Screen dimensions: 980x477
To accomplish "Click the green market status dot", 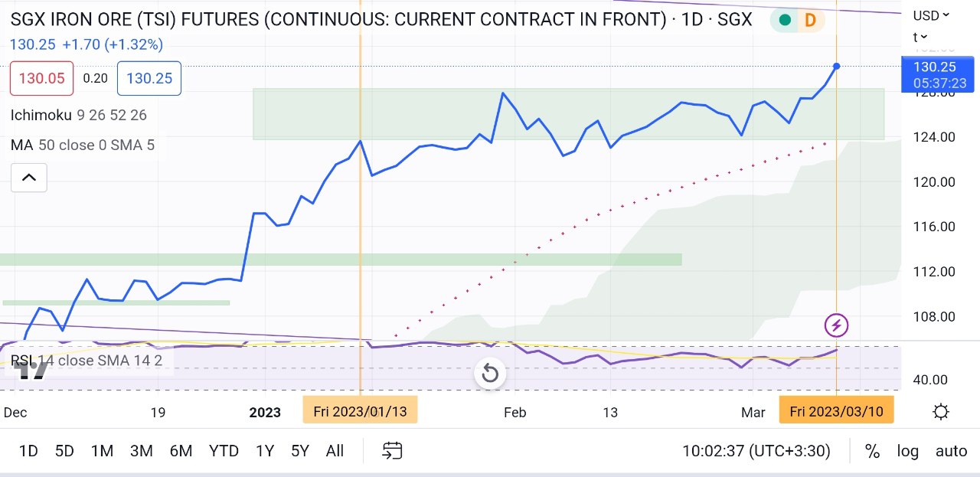I will [x=785, y=21].
